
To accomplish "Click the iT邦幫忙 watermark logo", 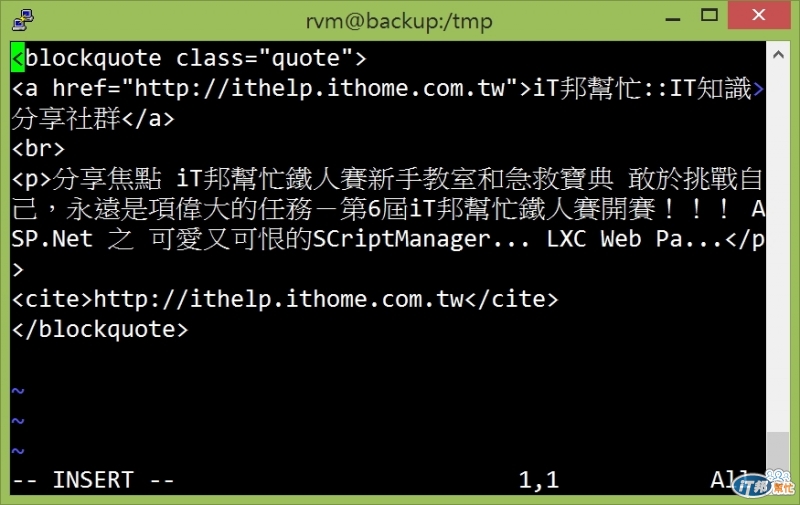I will 764,484.
